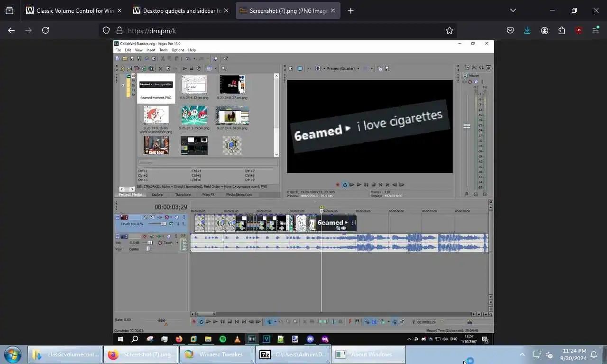Open the Windows Start orb
Viewport: 607px width, 364px height.
pyautogui.click(x=12, y=355)
